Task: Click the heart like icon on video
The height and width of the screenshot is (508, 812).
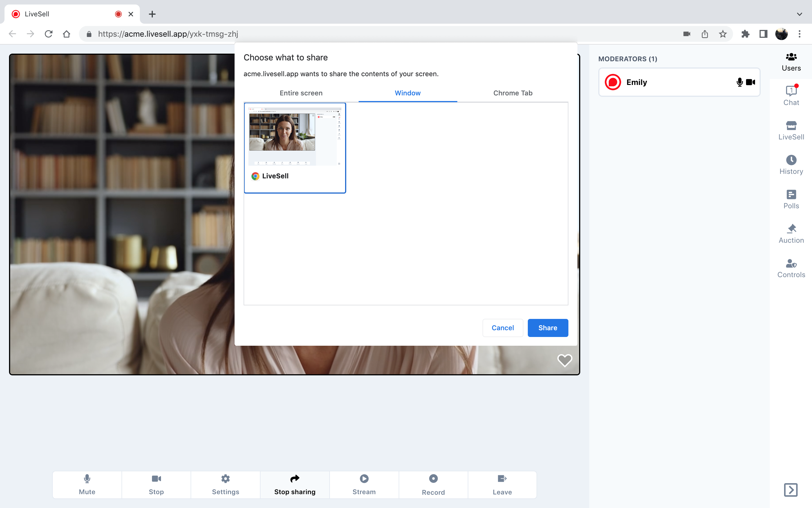Action: point(565,360)
